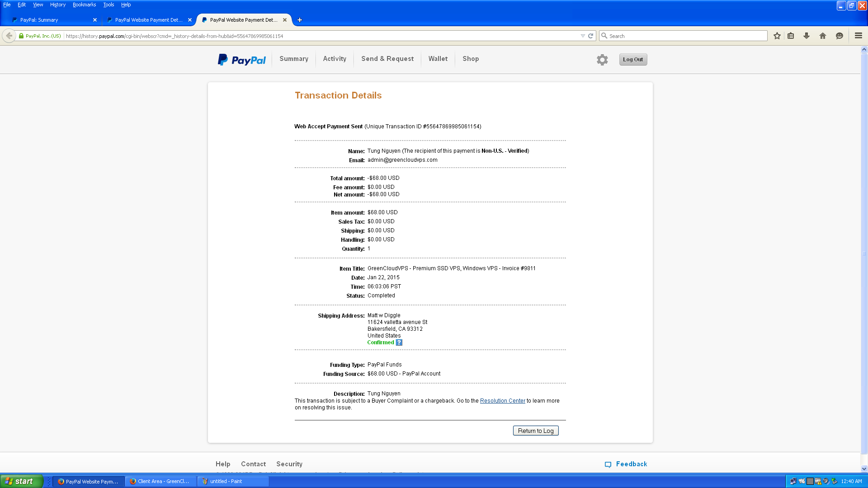Click the Log Out button
The height and width of the screenshot is (488, 868).
click(x=632, y=60)
